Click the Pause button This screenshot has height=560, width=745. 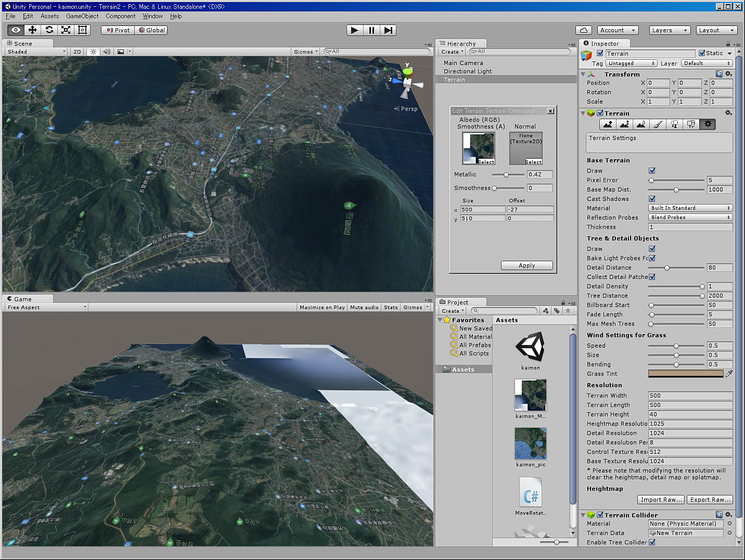[371, 30]
